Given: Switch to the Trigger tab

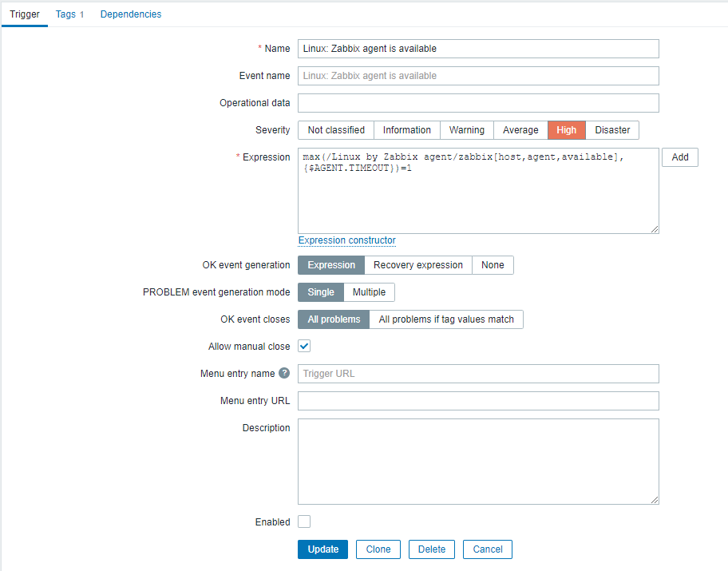Looking at the screenshot, I should pyautogui.click(x=25, y=14).
